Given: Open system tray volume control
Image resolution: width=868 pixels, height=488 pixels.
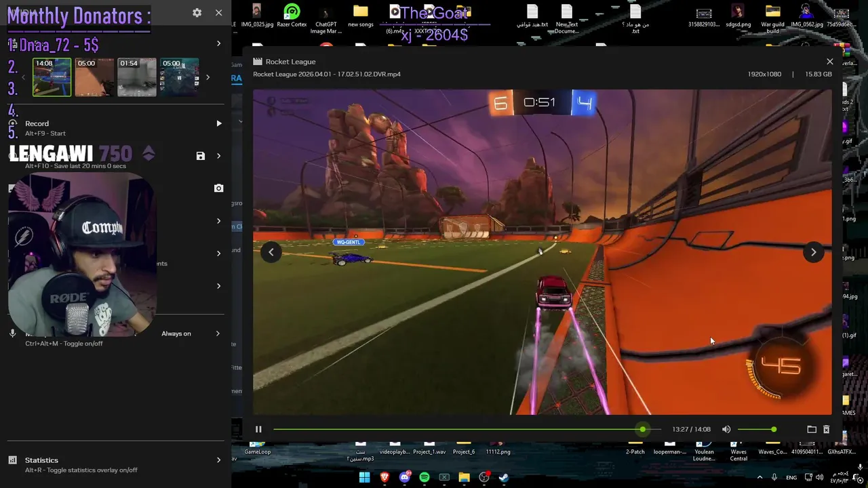Looking at the screenshot, I should (821, 477).
